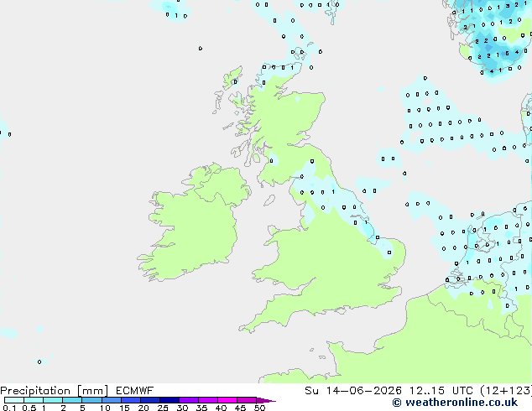Click the 40–45 mm magenta swatch
This screenshot has width=532, height=411.
(227, 400)
